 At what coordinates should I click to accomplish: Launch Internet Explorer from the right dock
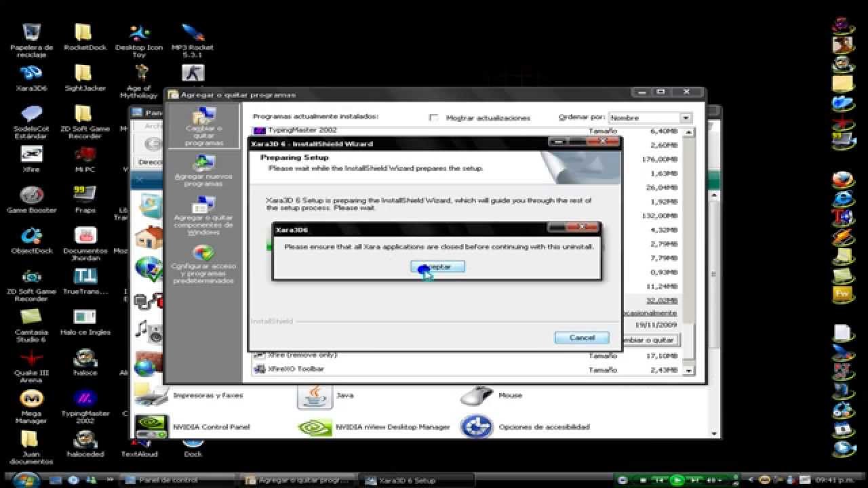point(843,200)
